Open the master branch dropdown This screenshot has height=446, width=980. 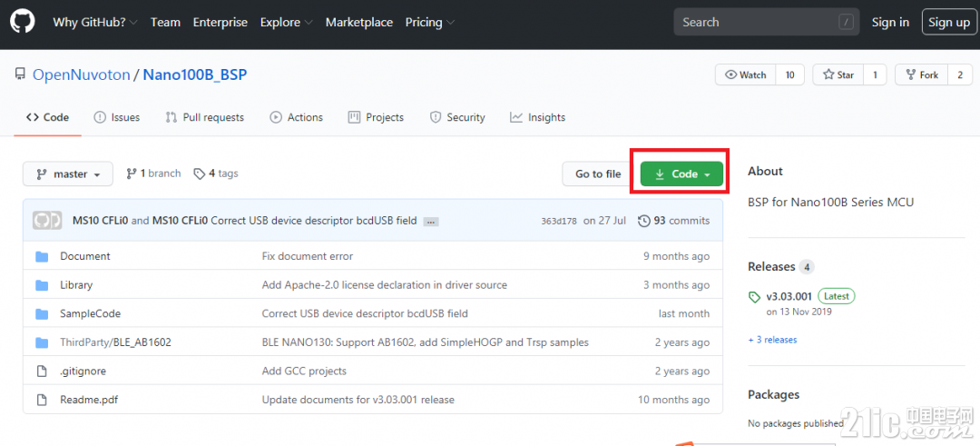coord(68,173)
